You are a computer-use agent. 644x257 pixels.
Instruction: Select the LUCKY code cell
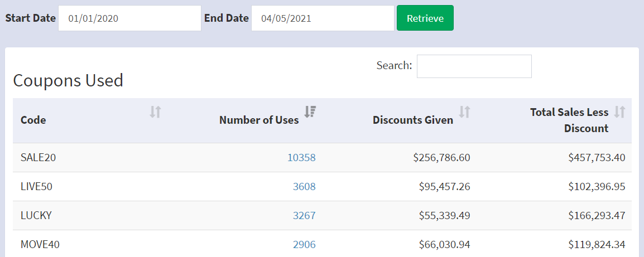[x=36, y=216]
